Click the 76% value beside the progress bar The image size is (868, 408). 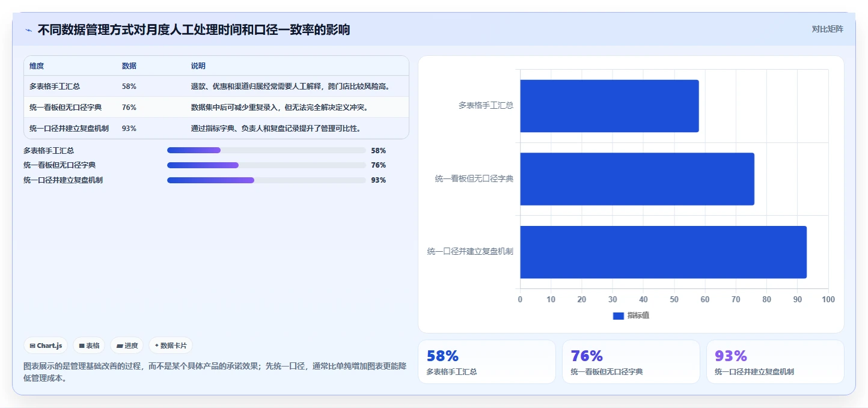point(379,165)
